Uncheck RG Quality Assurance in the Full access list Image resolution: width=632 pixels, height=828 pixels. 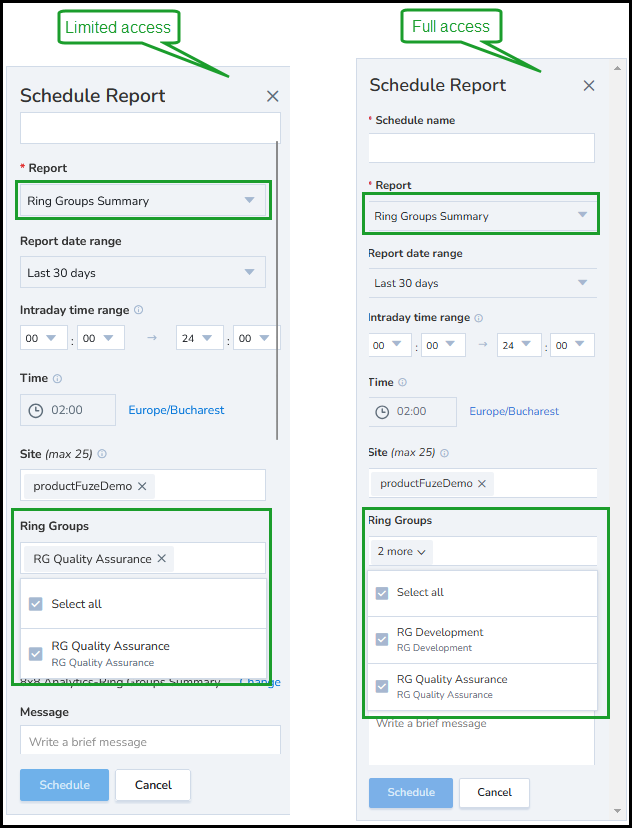[x=382, y=686]
